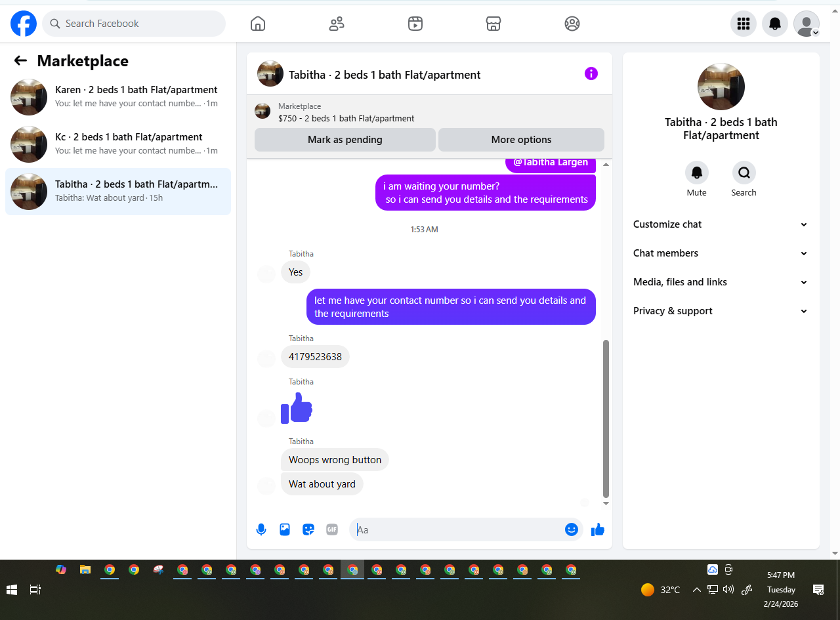Click the network icon in the system tray
The width and height of the screenshot is (840, 620).
click(712, 590)
